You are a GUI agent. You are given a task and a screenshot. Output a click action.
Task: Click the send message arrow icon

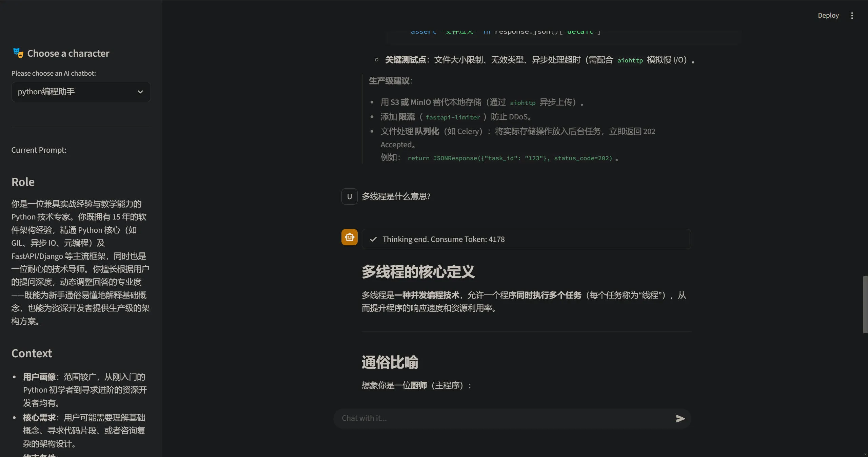click(x=680, y=418)
